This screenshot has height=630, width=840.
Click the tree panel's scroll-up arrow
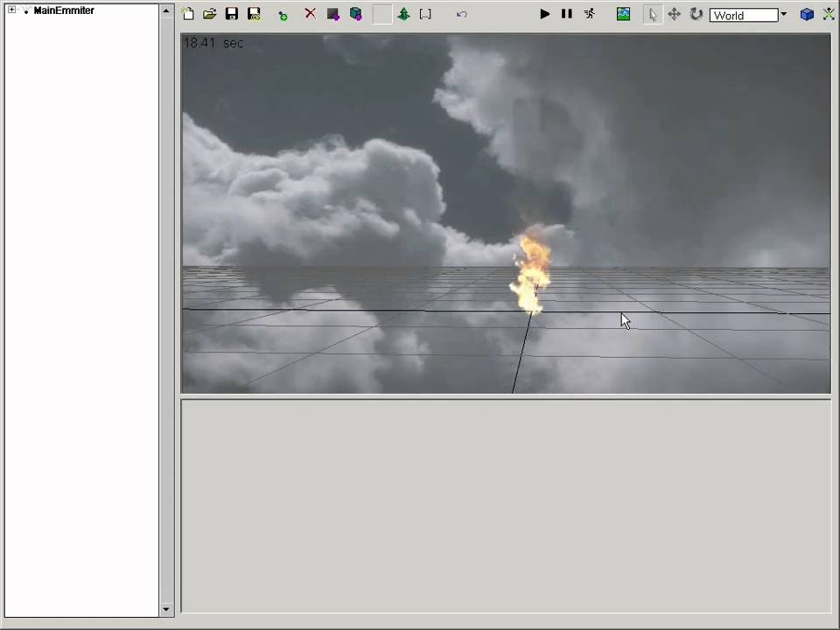coord(166,10)
